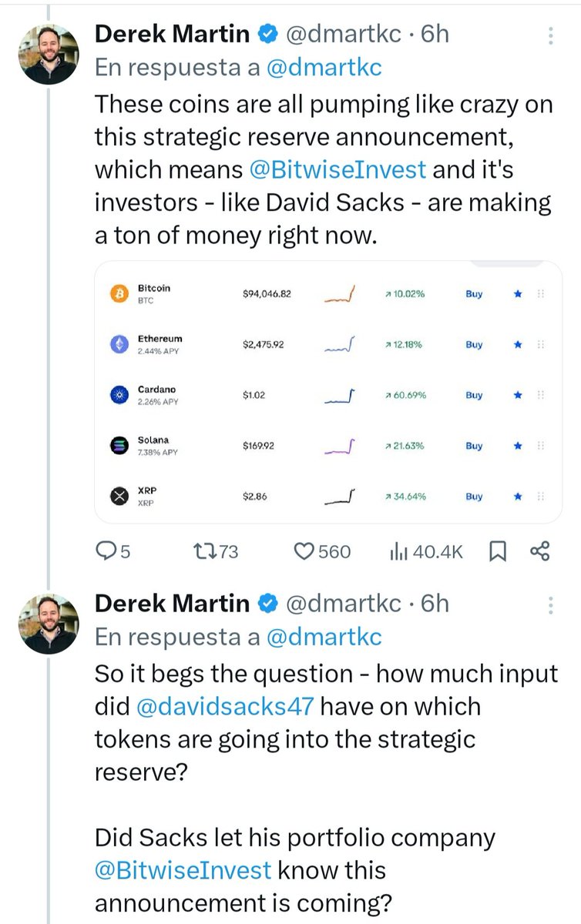581x924 pixels.
Task: Like the tweet with 560 likes
Action: (307, 551)
